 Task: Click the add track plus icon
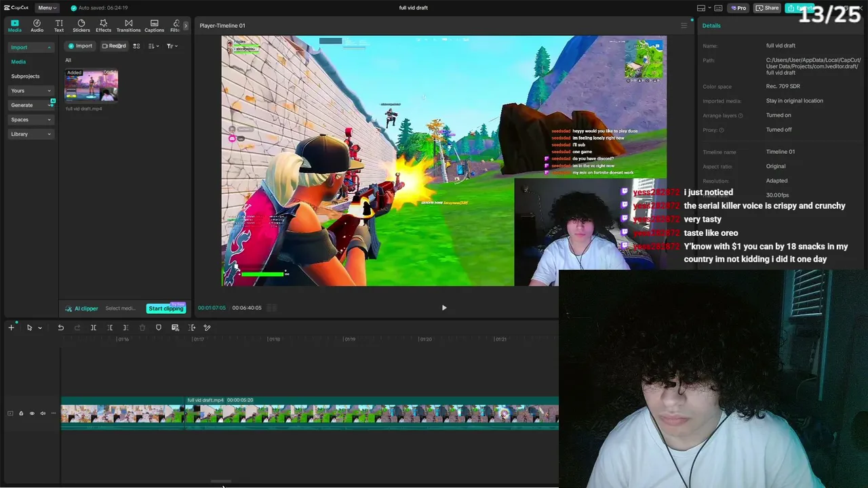[x=11, y=327]
